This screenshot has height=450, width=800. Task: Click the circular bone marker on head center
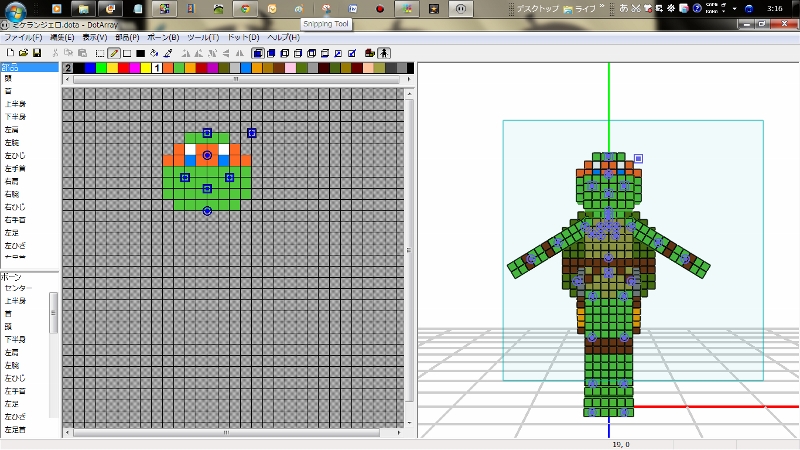(x=207, y=155)
